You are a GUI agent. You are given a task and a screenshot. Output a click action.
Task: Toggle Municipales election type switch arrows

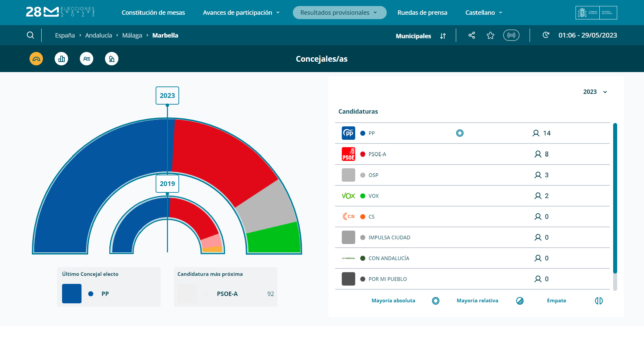pyautogui.click(x=443, y=36)
